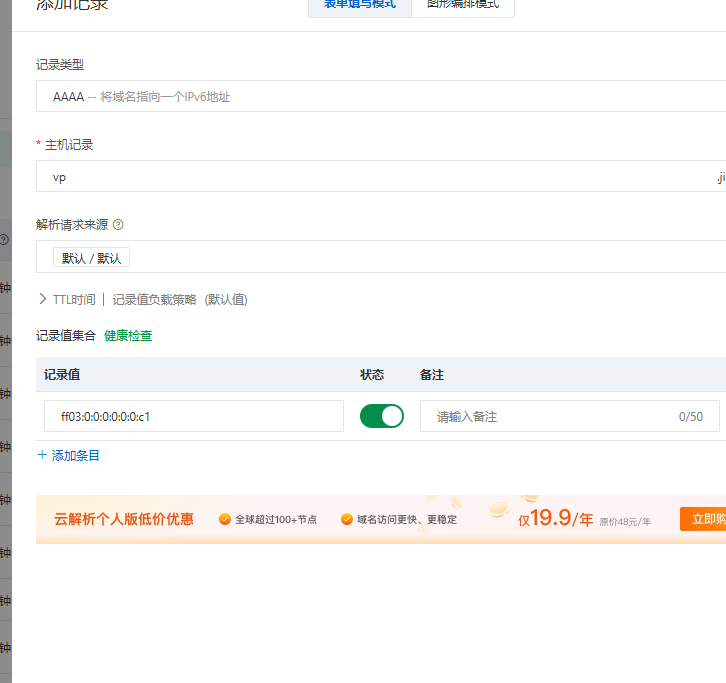726x683 pixels.
Task: Expand the TTL时间 settings chevron
Action: pos(43,299)
